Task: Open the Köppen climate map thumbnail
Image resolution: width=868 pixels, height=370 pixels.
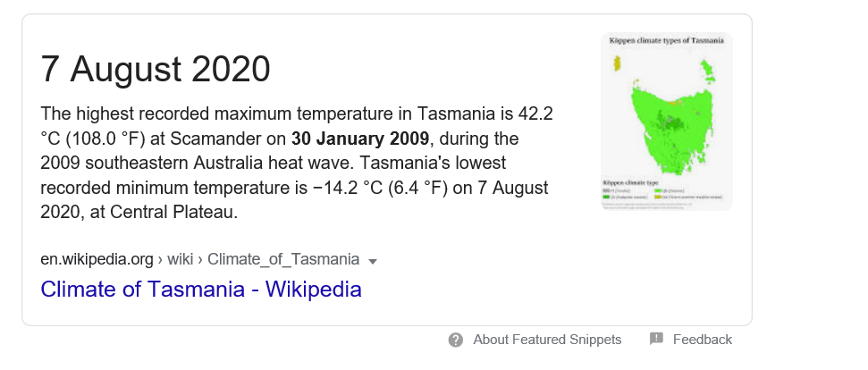Action: [666, 122]
